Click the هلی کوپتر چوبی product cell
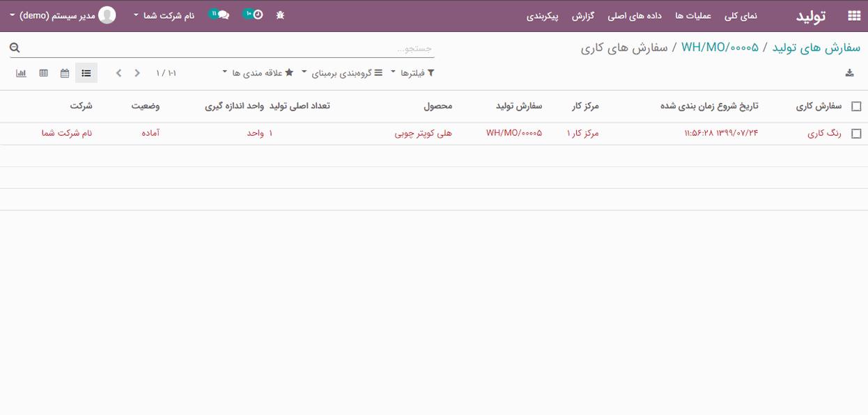 424,133
